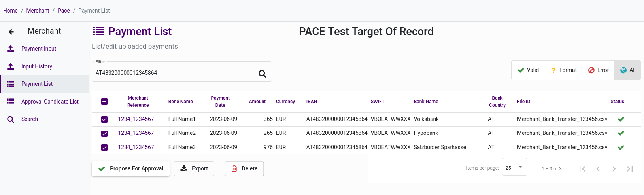Viewport: 644px width, 195px height.
Task: Uncheck the Full Name3 row checkbox
Action: 104,148
